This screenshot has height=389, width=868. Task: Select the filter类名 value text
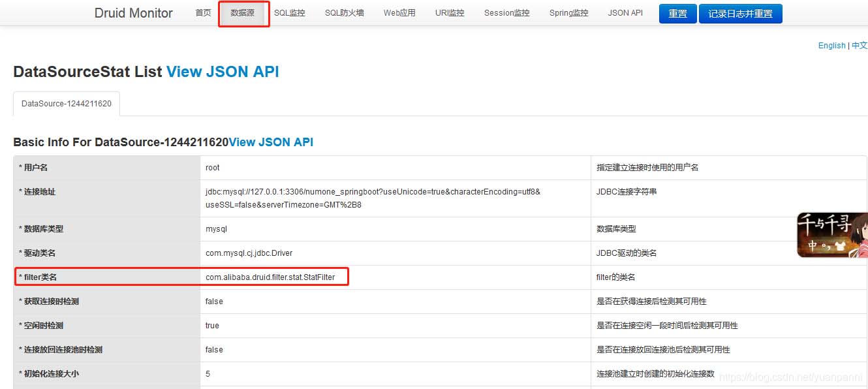271,277
